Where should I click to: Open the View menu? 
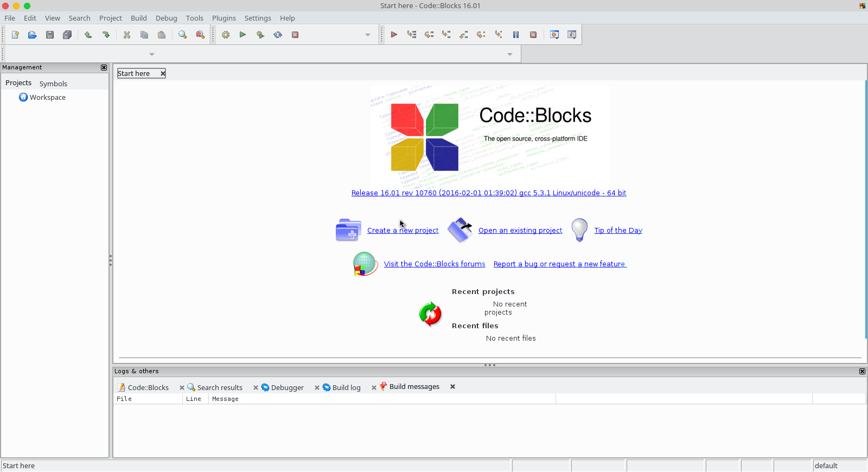[x=53, y=18]
